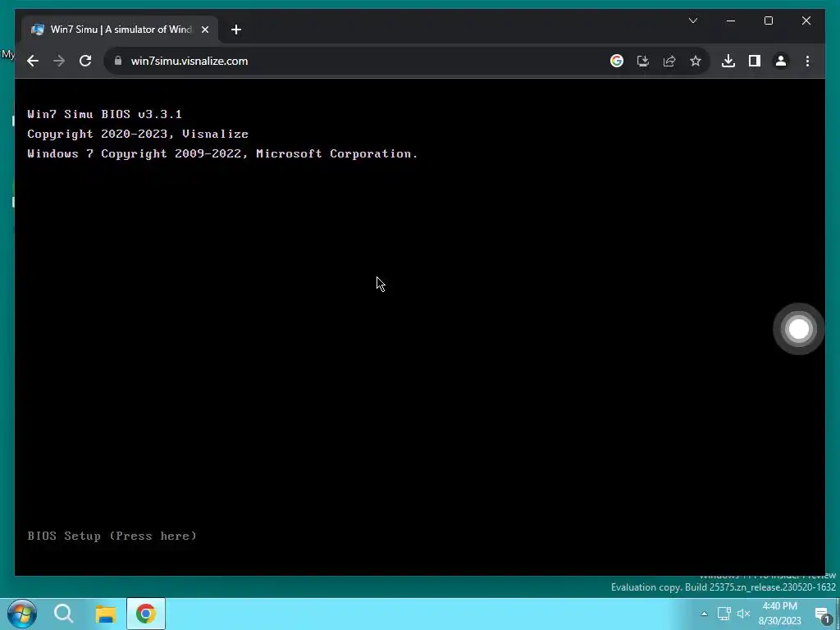Open a new tab with plus button
Viewport: 840px width, 630px height.
tap(236, 30)
